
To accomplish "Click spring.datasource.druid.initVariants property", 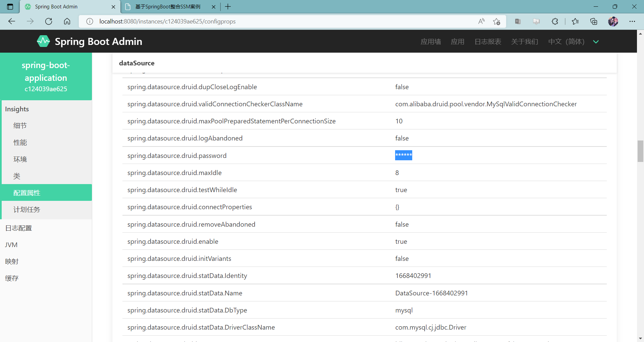I will click(179, 259).
